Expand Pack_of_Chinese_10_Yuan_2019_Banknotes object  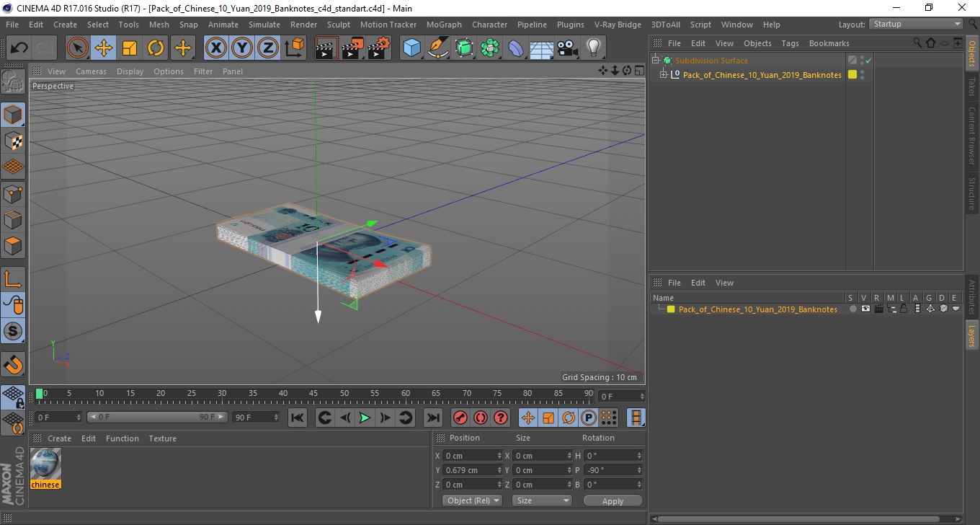(664, 74)
